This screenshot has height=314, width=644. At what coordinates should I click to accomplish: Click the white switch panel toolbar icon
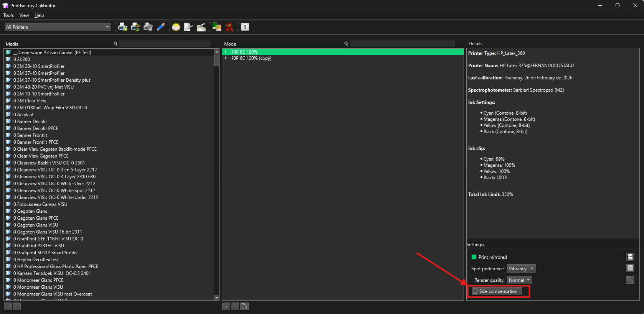[245, 27]
